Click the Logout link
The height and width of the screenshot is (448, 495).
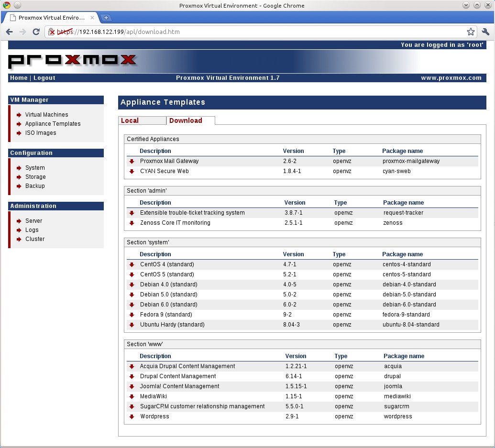tap(44, 77)
